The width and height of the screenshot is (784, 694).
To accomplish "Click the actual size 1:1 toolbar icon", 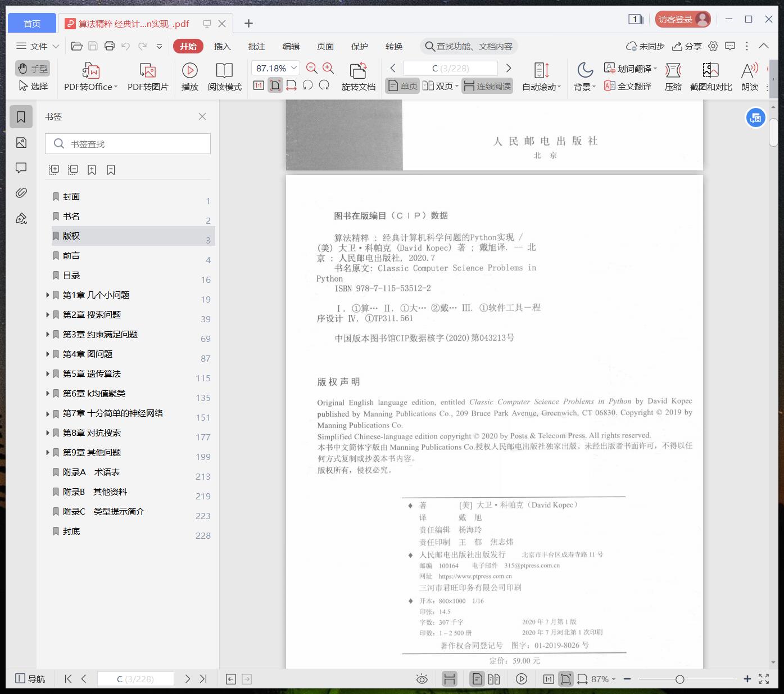I will click(x=259, y=85).
